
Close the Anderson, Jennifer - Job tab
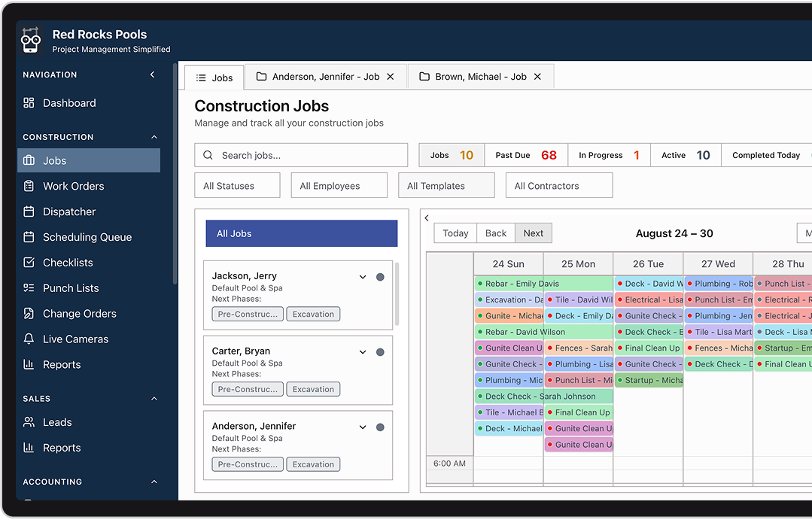tap(390, 77)
